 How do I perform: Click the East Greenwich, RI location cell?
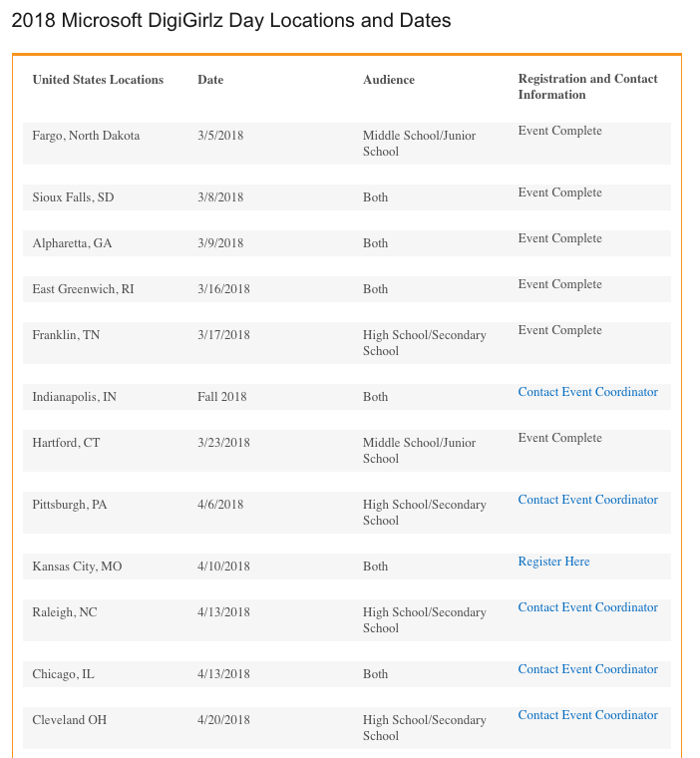83,289
